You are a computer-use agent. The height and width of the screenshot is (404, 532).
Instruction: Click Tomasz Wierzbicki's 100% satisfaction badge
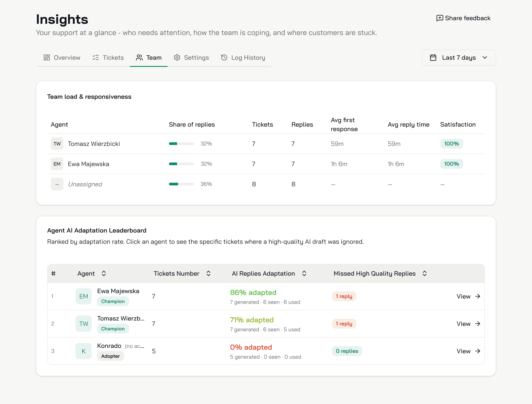(x=451, y=144)
